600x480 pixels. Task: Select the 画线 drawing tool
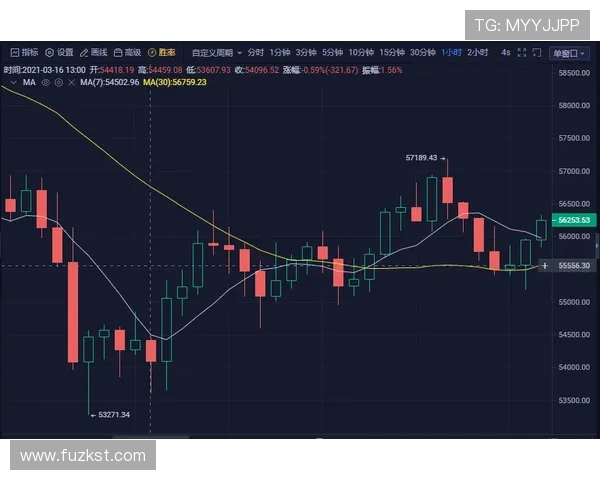coord(93,52)
